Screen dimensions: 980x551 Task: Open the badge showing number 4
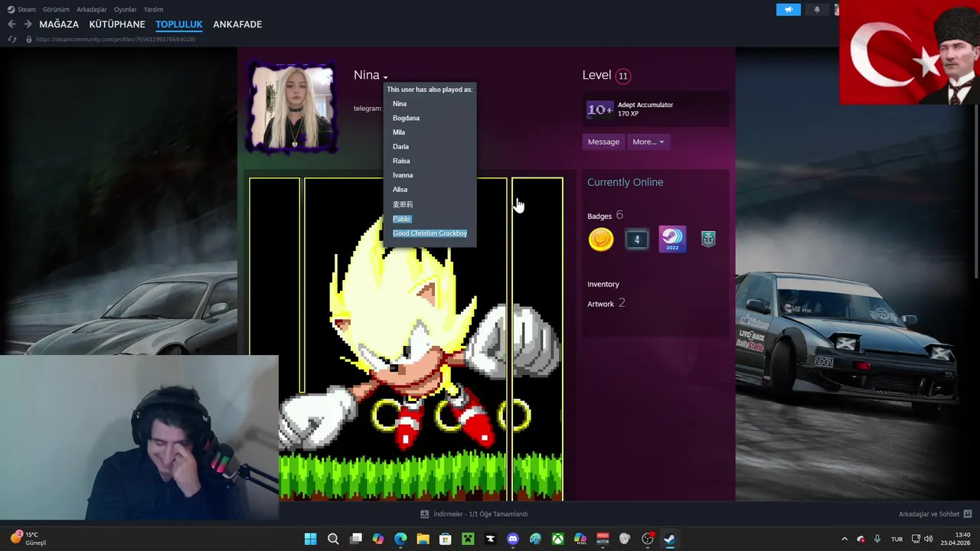pyautogui.click(x=637, y=240)
